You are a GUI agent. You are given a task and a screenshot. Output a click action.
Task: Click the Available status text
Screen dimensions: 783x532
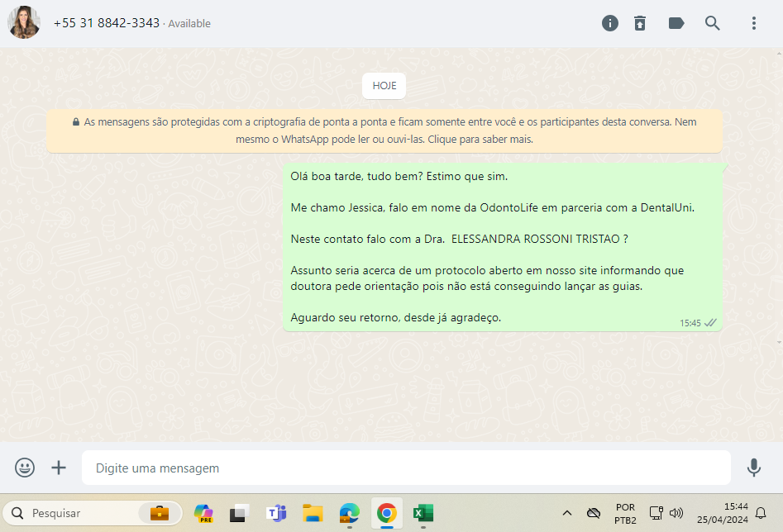click(x=189, y=23)
